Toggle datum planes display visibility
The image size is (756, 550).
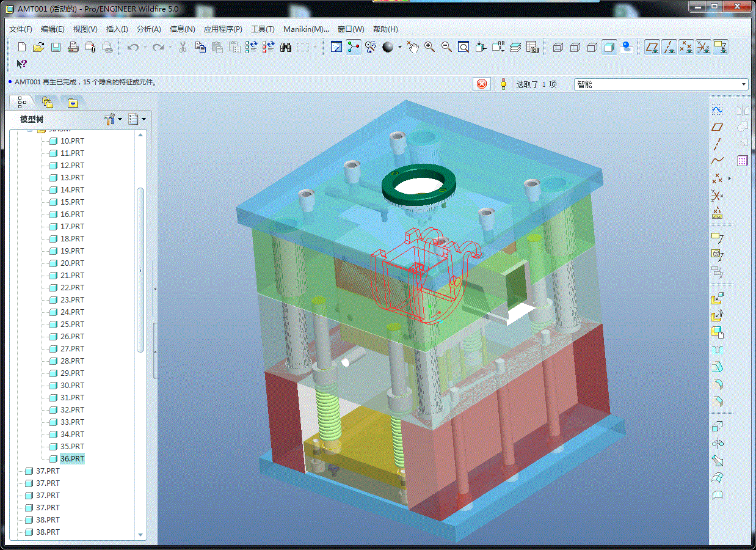point(653,47)
